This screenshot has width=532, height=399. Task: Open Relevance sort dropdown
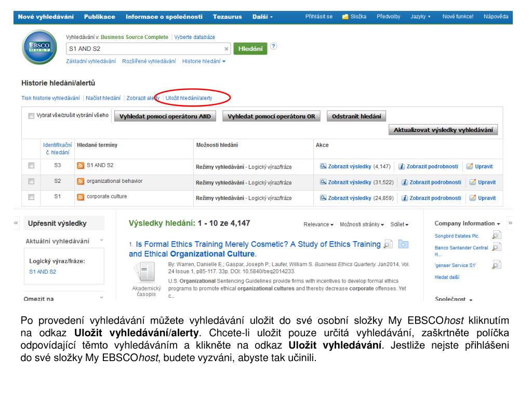click(x=318, y=224)
